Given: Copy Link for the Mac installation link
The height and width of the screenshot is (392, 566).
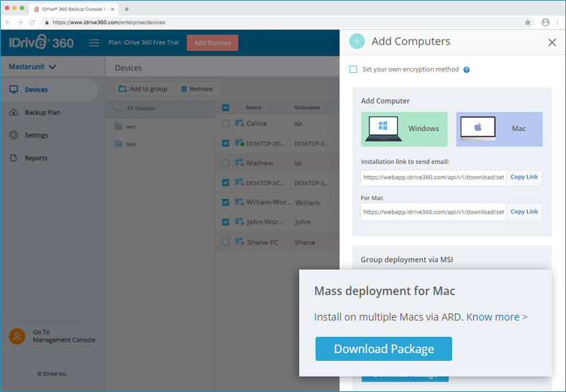Looking at the screenshot, I should (x=524, y=212).
